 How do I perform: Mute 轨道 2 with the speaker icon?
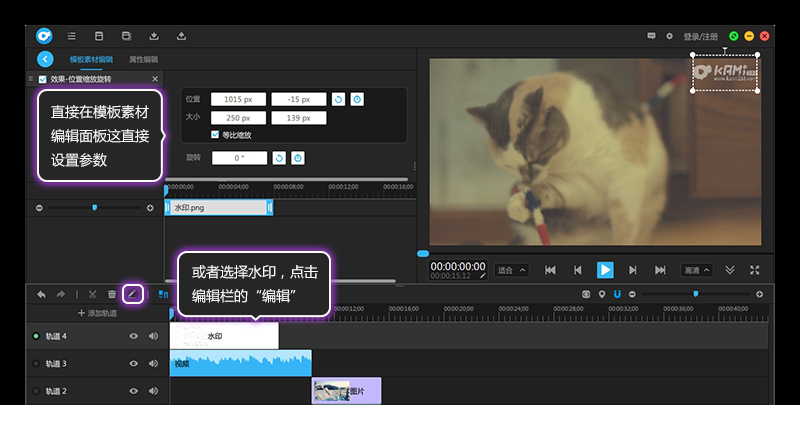pyautogui.click(x=153, y=391)
